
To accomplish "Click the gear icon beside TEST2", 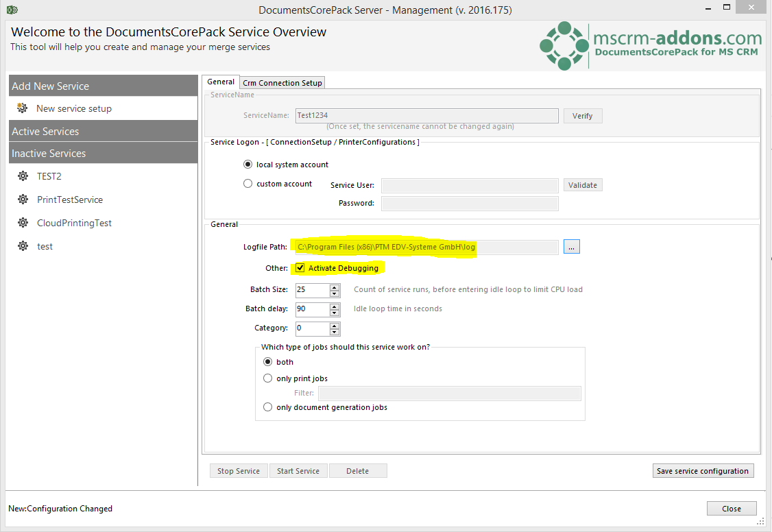I will [x=23, y=176].
